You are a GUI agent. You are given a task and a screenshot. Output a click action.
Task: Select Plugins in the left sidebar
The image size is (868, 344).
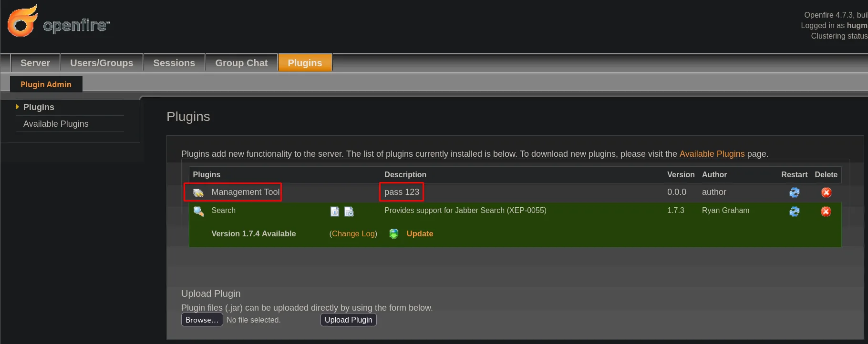[39, 107]
